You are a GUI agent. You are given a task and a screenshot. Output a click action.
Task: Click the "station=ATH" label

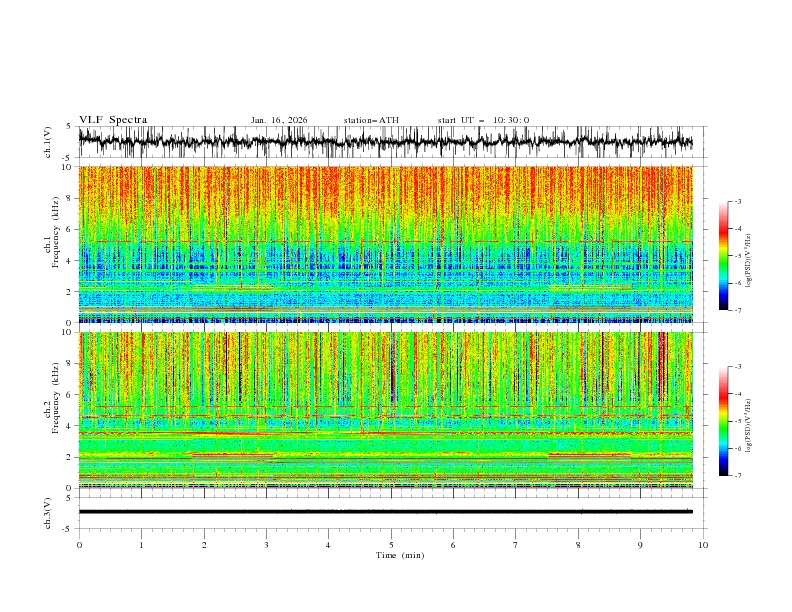tap(371, 120)
